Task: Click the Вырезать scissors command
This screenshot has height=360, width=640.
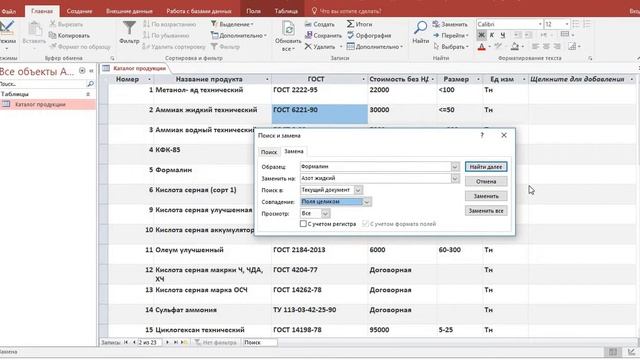Action: [x=66, y=24]
